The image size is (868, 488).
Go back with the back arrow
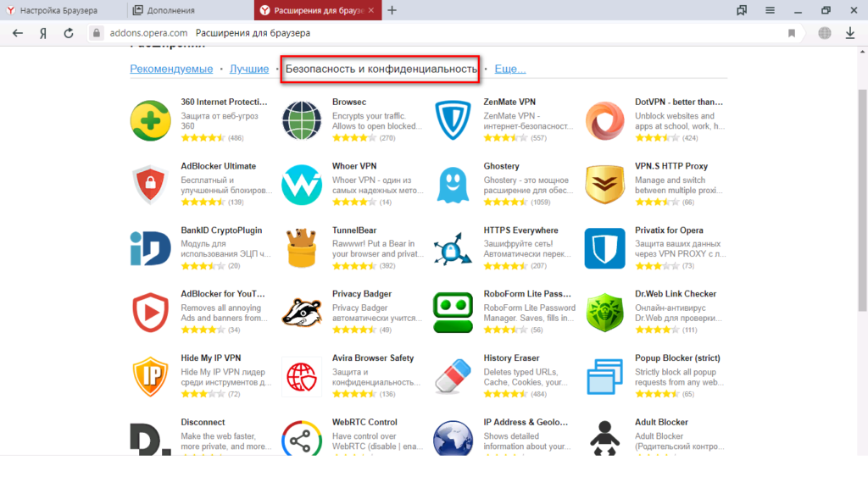click(18, 33)
